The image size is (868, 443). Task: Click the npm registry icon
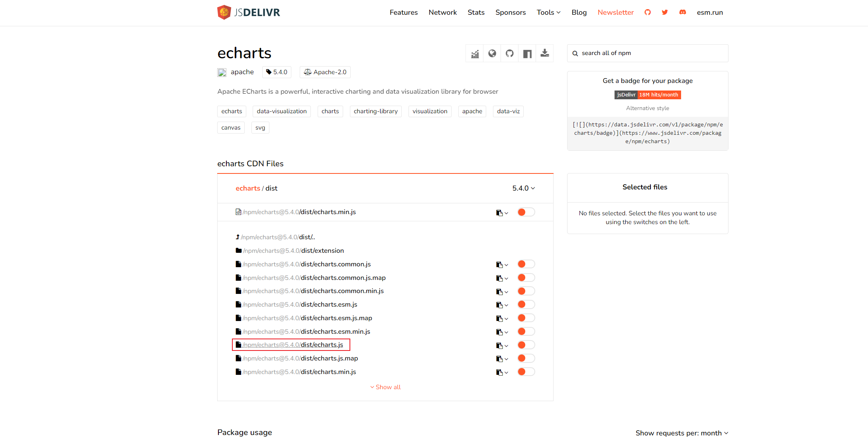(x=526, y=53)
